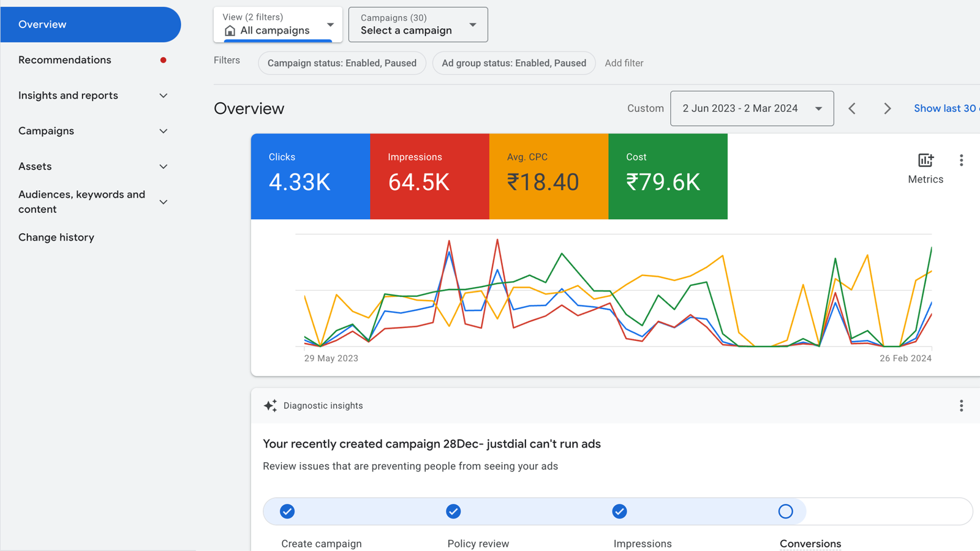Click the Diagnostic insights sparkle icon

pos(270,406)
